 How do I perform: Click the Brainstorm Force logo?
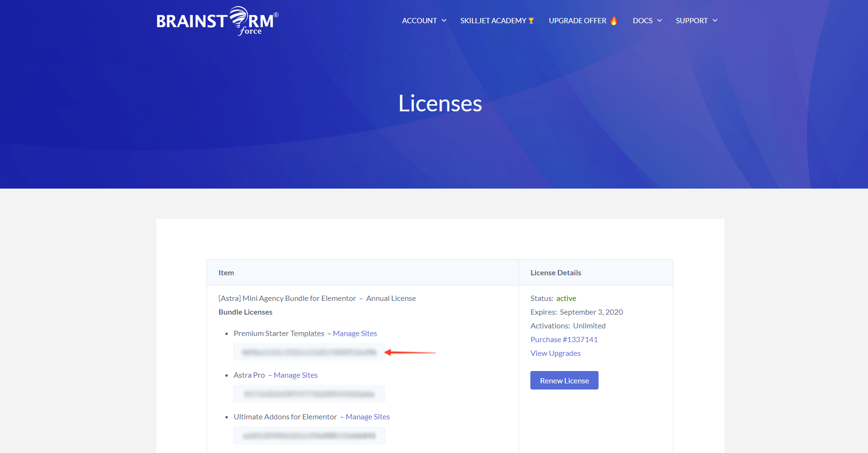(217, 21)
